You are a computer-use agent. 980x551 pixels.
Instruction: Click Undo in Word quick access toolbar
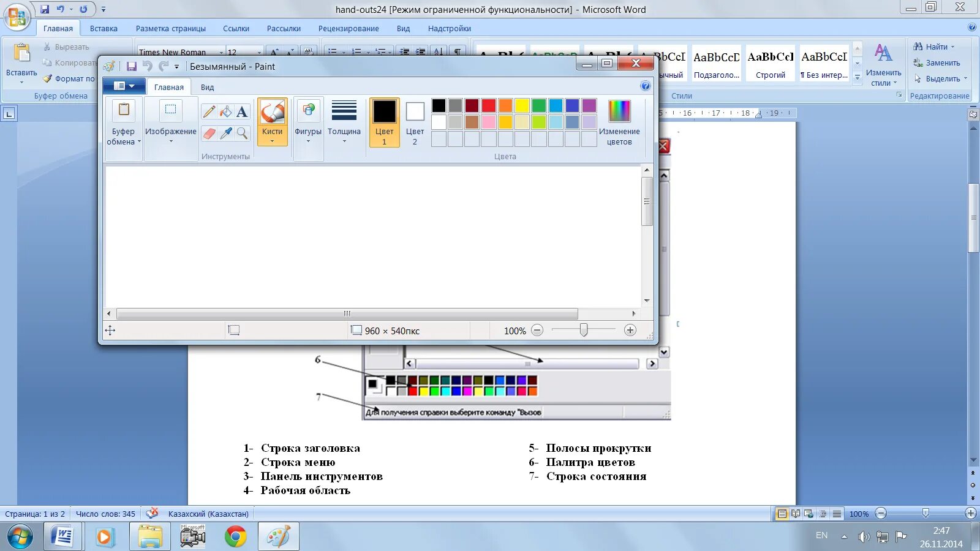(61, 9)
